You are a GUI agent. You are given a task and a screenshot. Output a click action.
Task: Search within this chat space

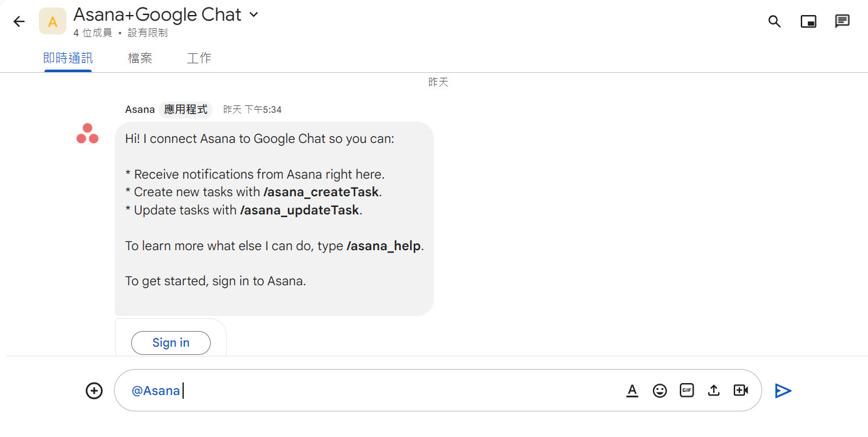(x=775, y=21)
